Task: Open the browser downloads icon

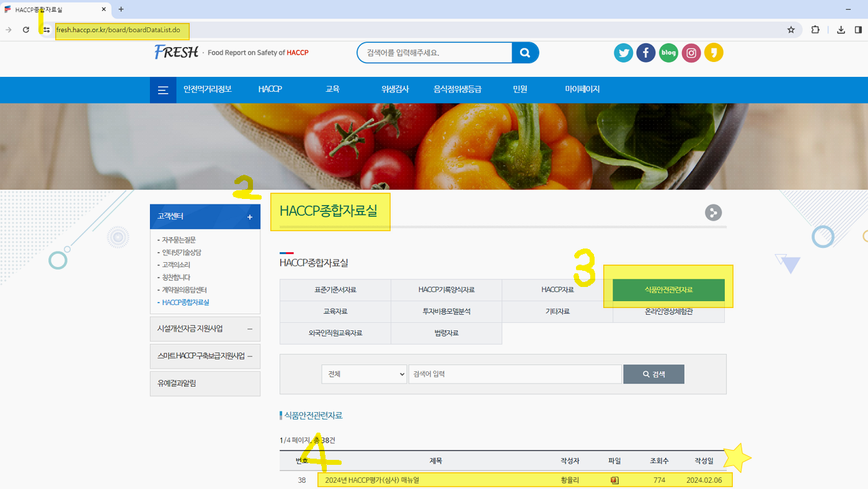Action: 841,30
